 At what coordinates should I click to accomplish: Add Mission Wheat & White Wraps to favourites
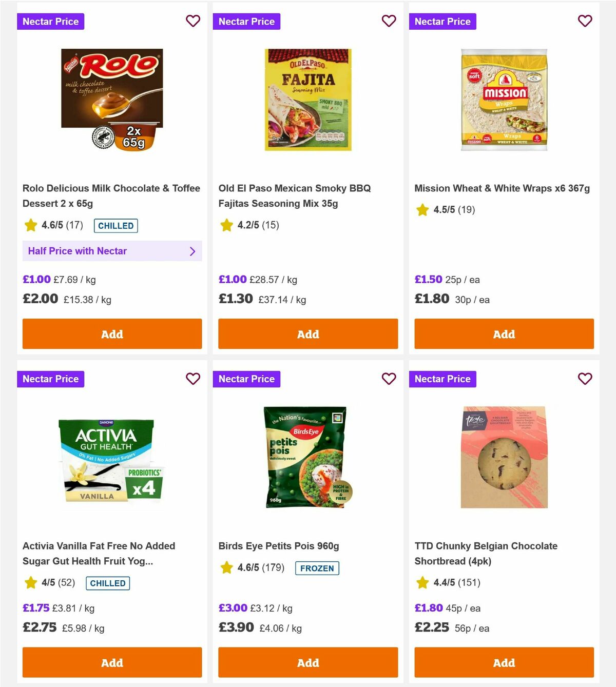click(585, 21)
